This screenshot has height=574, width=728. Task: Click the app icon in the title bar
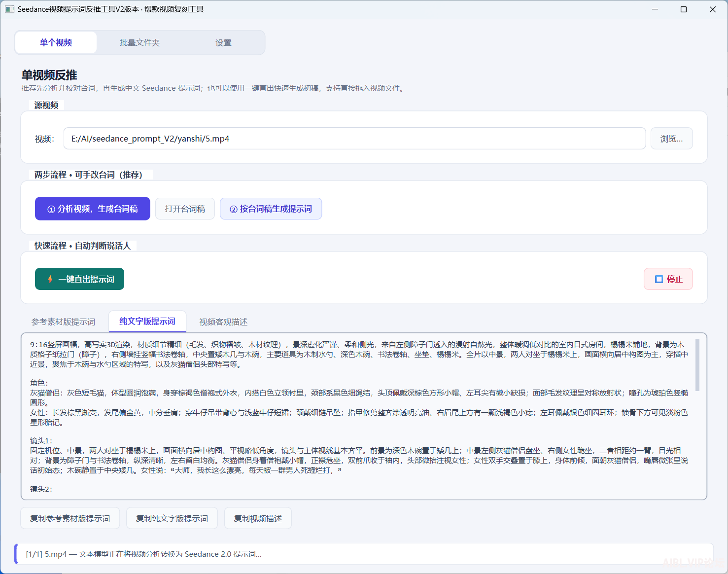[x=9, y=9]
